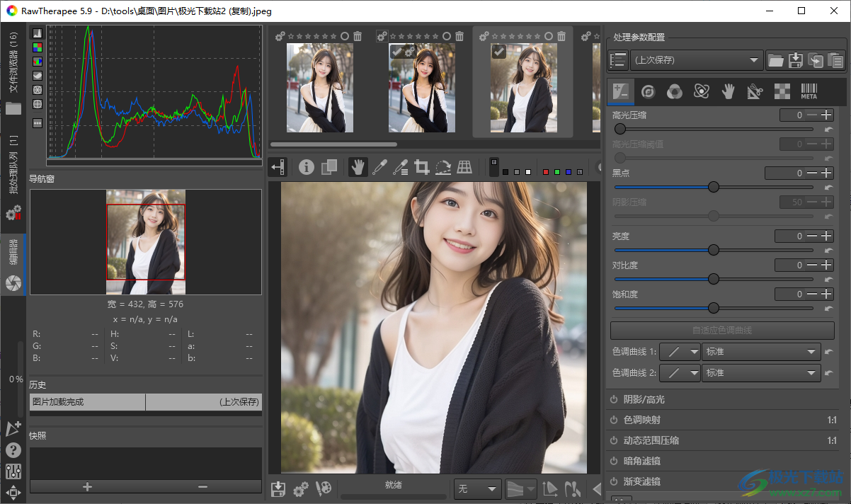The height and width of the screenshot is (504, 851).
Task: Click the 高光压缩 slider handle
Action: 620,129
